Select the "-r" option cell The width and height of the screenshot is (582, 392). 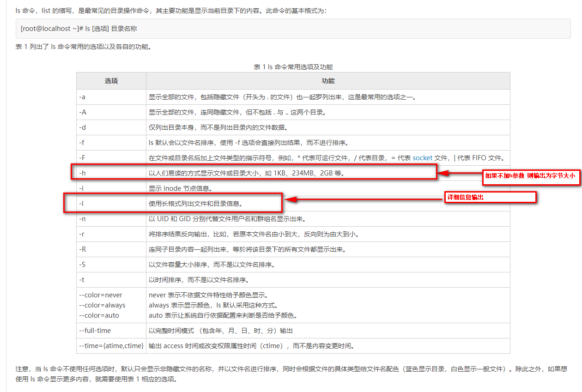tap(111, 234)
